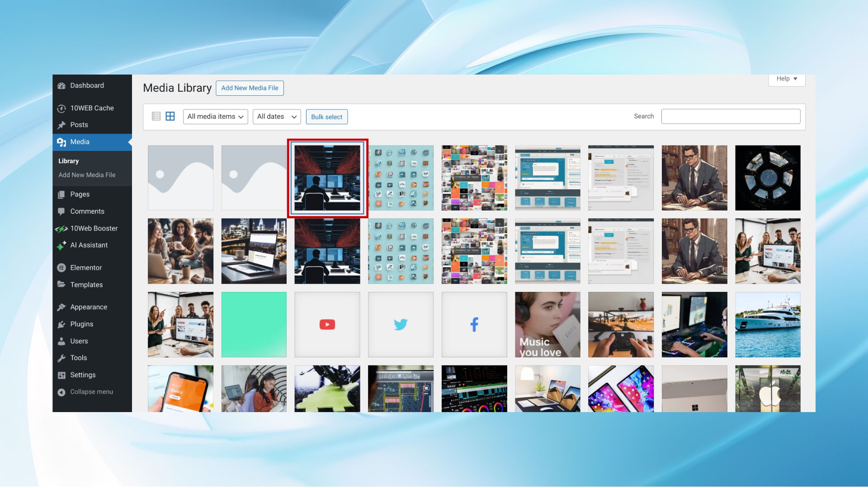
Task: Open Add New Media File submenu link
Action: pyautogui.click(x=87, y=175)
